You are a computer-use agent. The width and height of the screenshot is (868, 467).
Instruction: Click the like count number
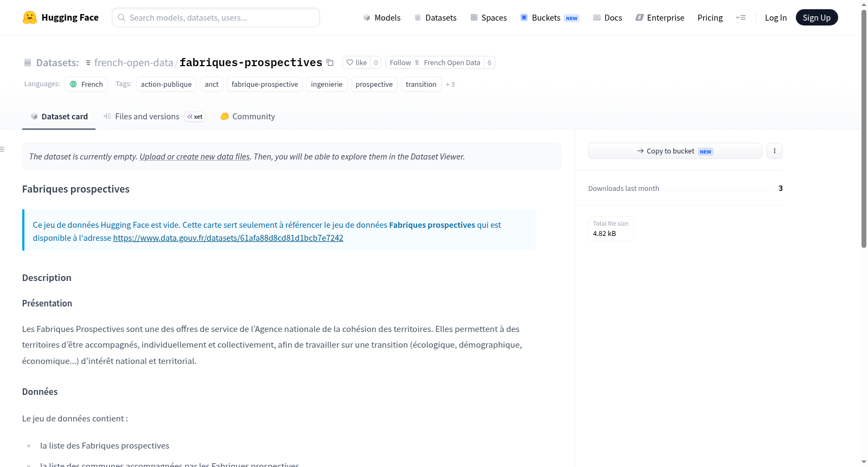coord(376,62)
